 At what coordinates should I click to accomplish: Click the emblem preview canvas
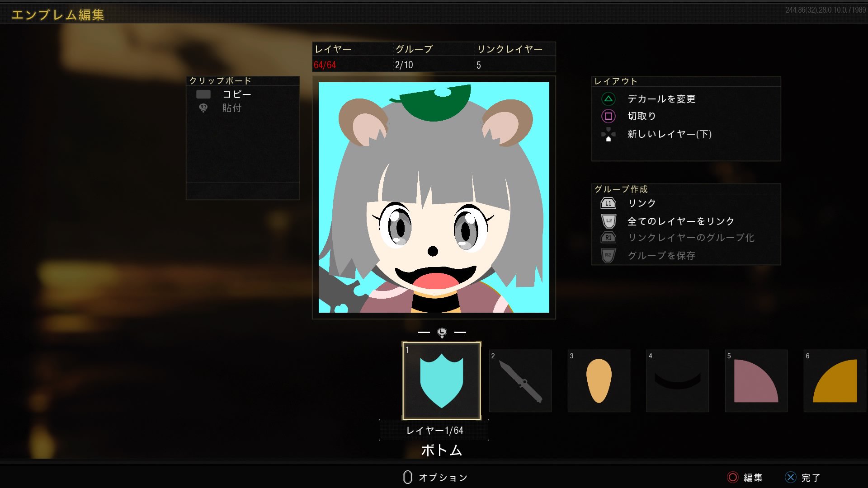click(x=434, y=197)
